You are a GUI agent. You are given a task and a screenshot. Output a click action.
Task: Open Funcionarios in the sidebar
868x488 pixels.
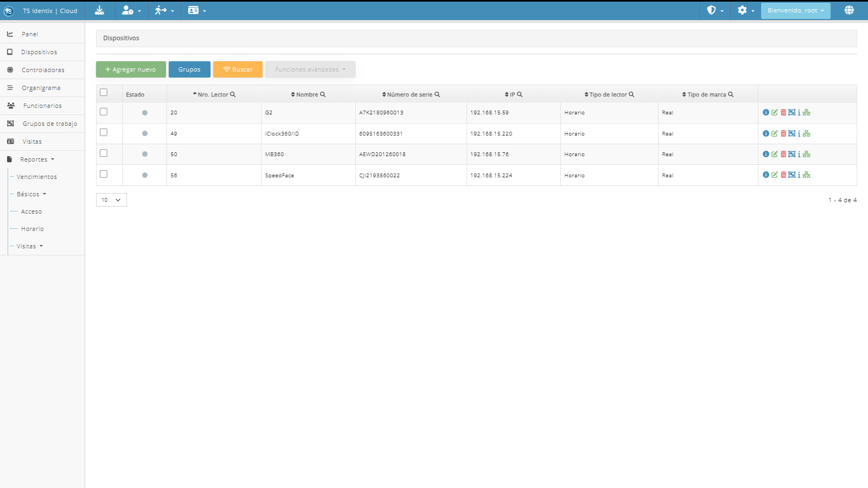point(42,106)
